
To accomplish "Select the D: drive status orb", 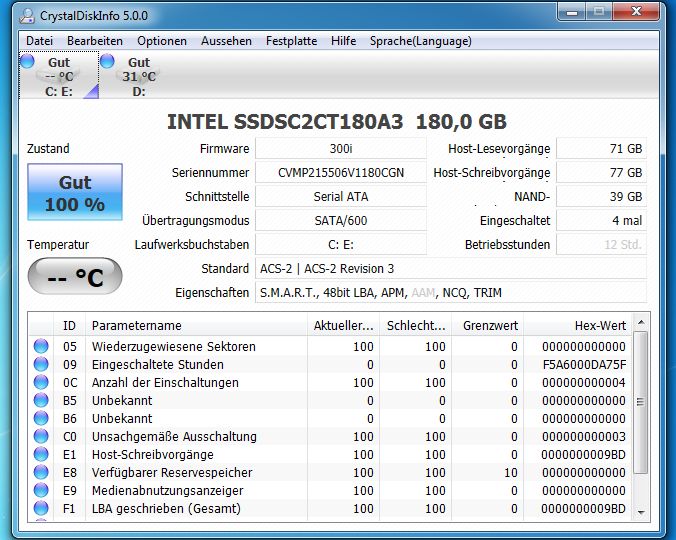I will click(x=107, y=61).
